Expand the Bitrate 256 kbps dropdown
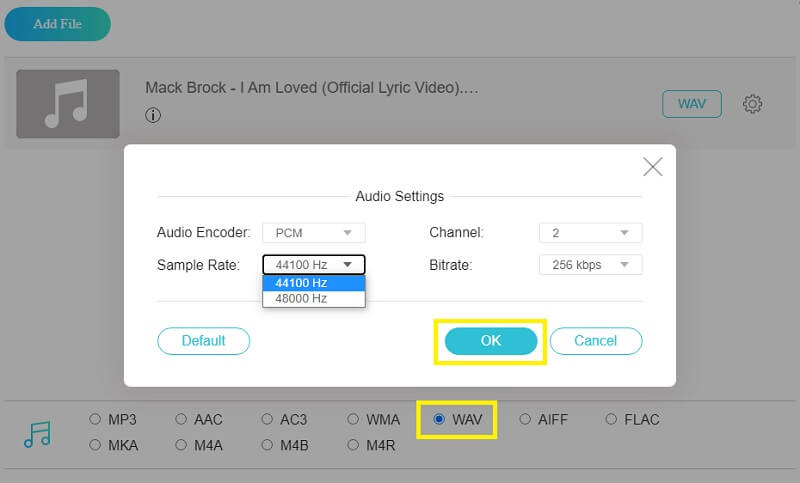This screenshot has width=800, height=483. tap(590, 265)
